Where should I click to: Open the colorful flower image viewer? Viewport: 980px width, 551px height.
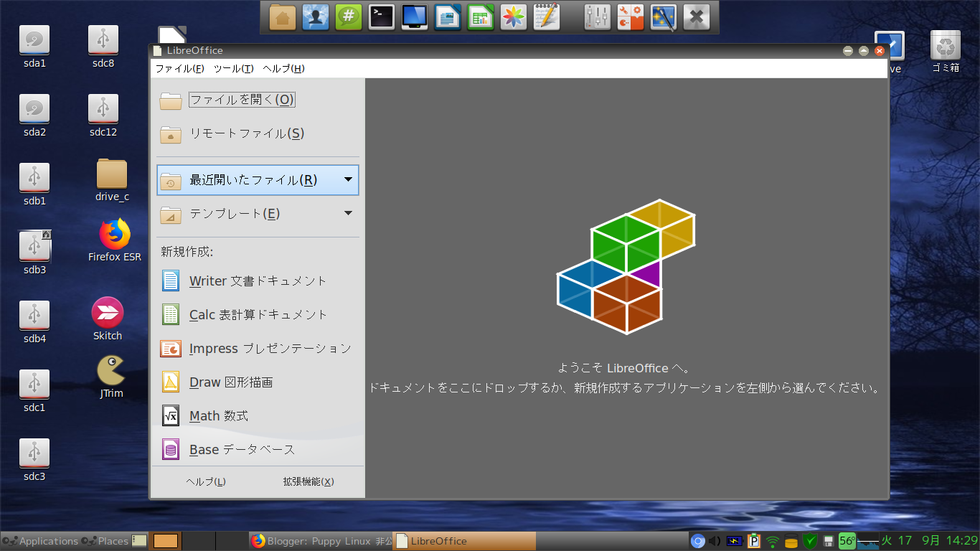[514, 17]
